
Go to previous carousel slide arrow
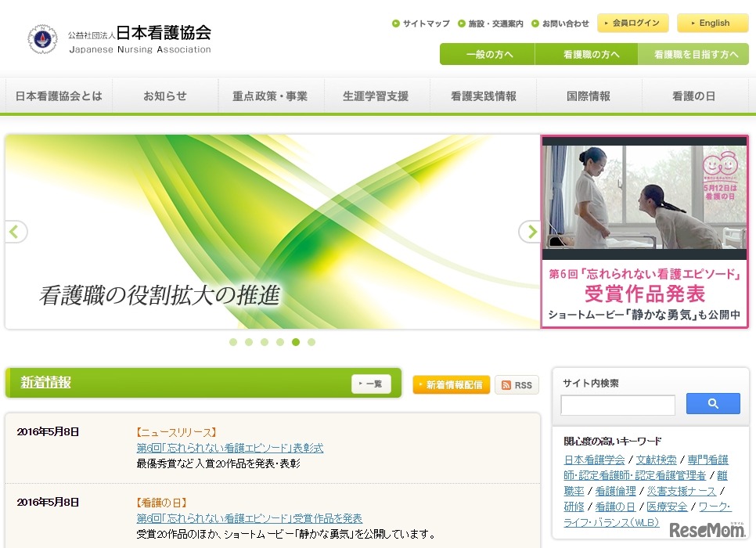[16, 232]
